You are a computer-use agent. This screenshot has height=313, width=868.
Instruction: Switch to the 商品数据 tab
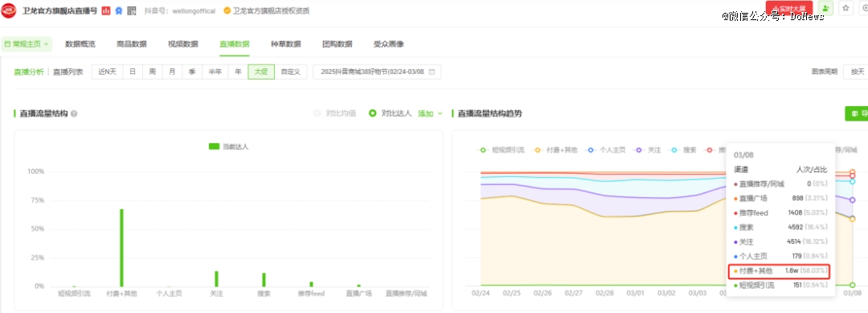coord(132,43)
